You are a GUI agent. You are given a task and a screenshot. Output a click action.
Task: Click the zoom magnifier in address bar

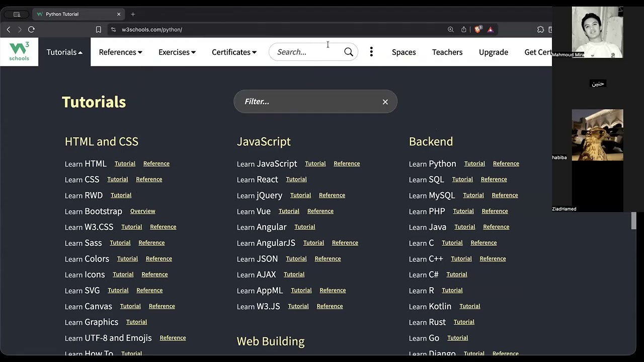pos(451,30)
